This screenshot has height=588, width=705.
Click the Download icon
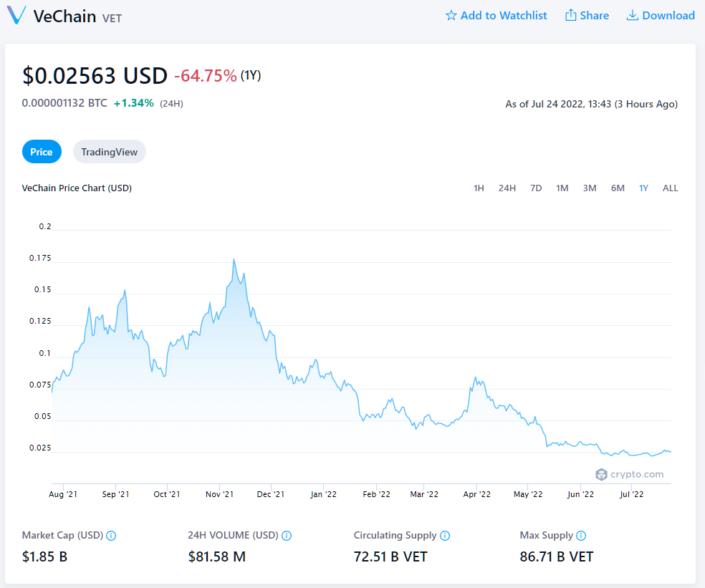coord(632,16)
